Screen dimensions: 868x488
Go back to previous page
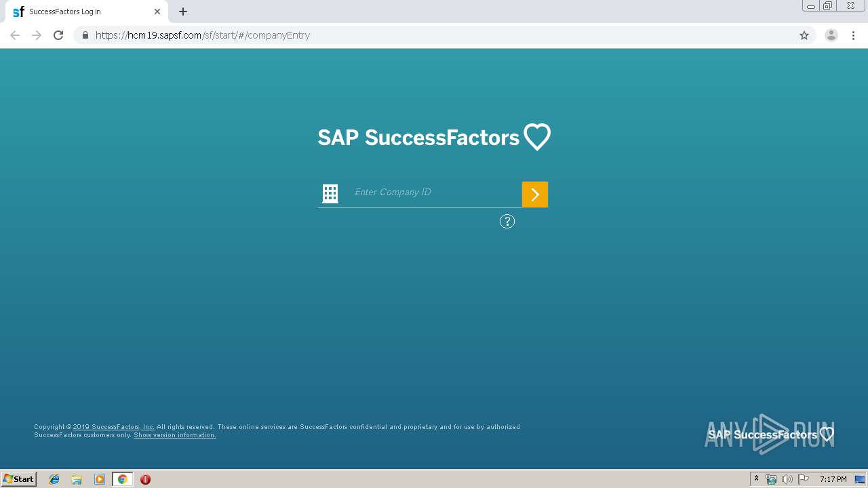(x=15, y=35)
